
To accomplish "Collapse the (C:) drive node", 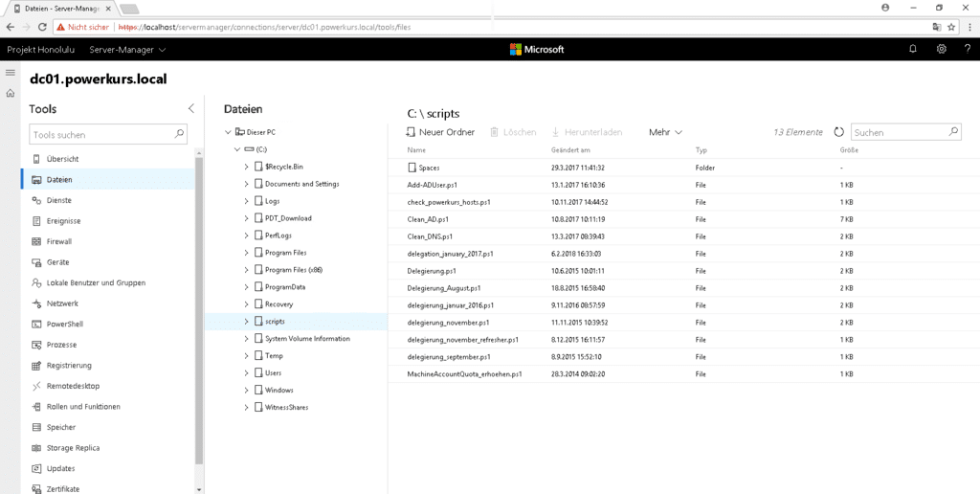I will (x=237, y=149).
